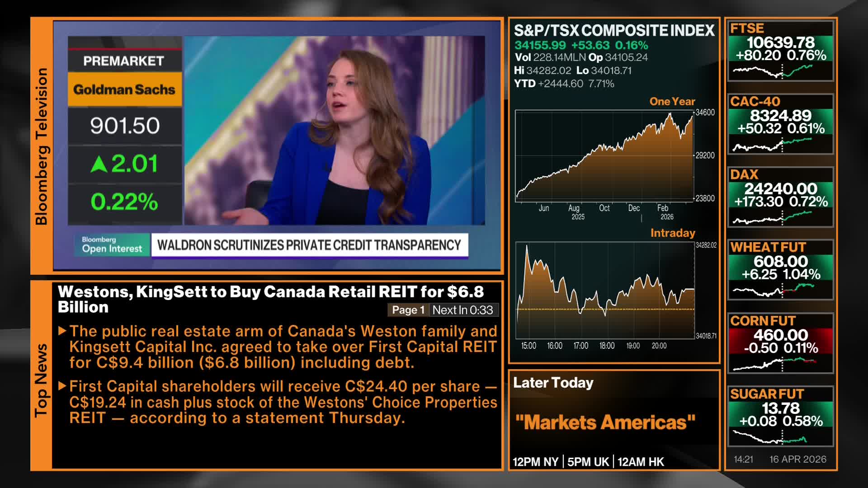The width and height of the screenshot is (868, 488).
Task: Click the FTSE sparkline mini chart
Action: [x=773, y=71]
